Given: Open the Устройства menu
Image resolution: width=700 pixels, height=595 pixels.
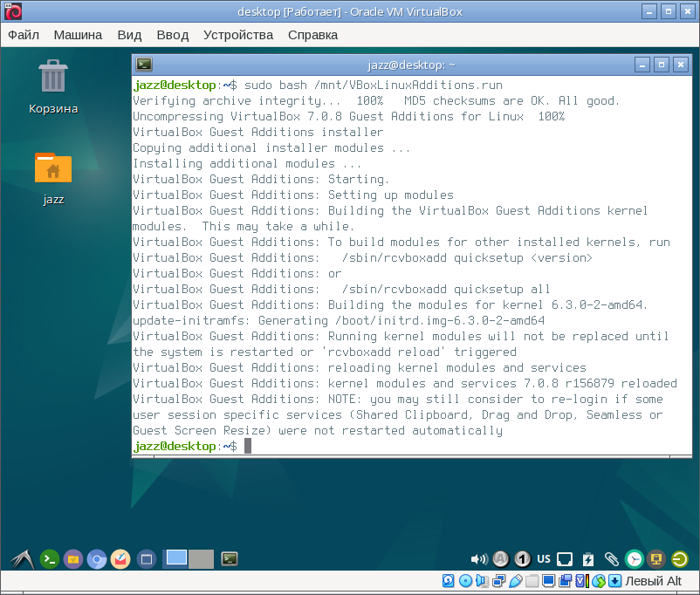Looking at the screenshot, I should [238, 35].
